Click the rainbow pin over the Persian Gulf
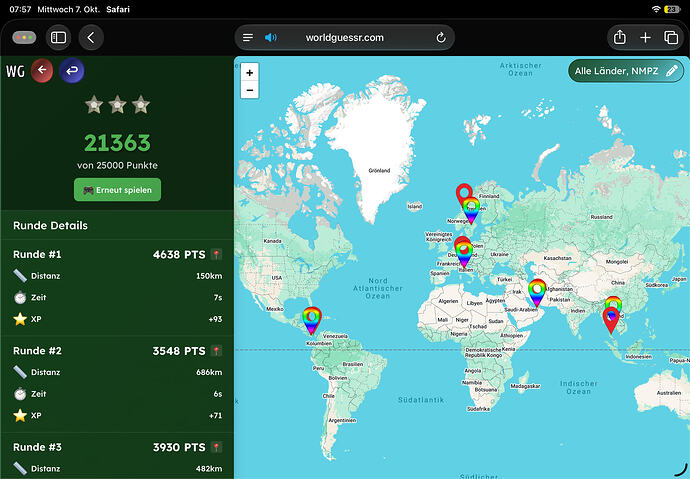690x479 pixels. pos(537,292)
